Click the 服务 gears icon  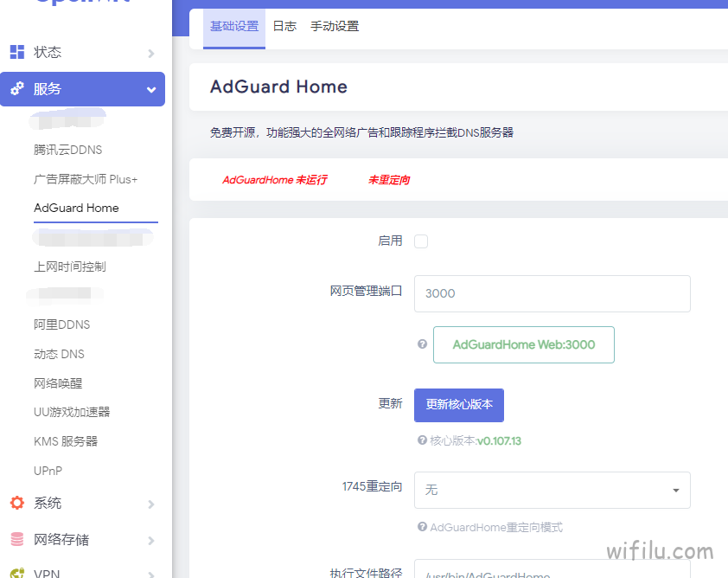17,88
